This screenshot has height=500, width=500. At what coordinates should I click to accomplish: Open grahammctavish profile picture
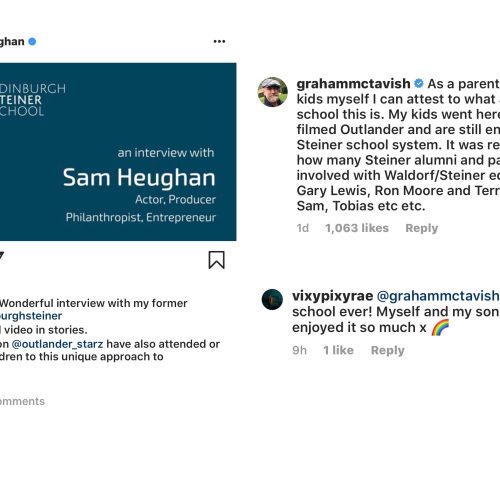pos(272,92)
